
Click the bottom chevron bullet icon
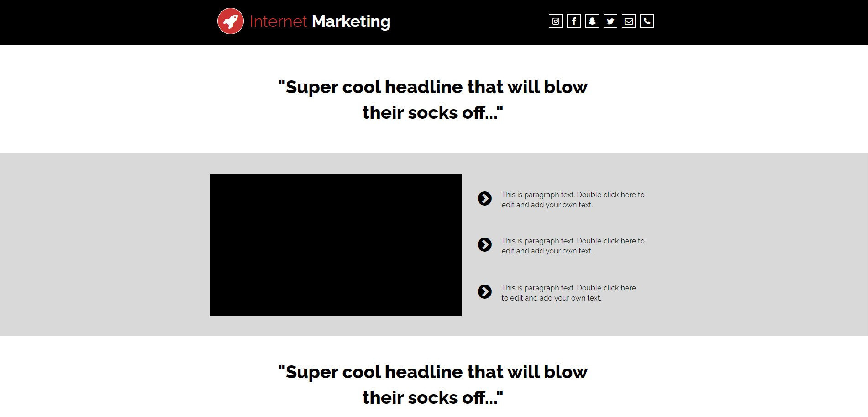click(x=484, y=291)
